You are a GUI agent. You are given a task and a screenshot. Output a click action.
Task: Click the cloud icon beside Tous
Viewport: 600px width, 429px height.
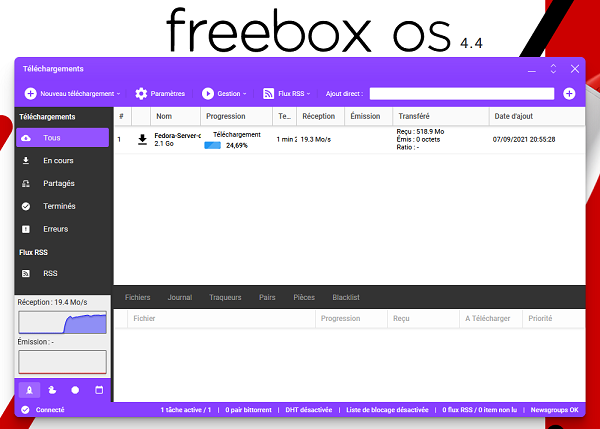pyautogui.click(x=26, y=138)
